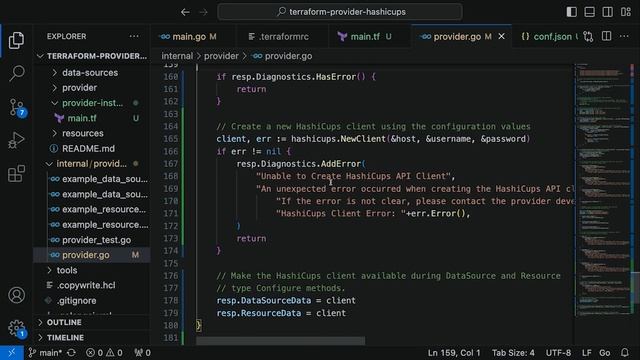Open .gitignore in Explorer
Viewport: 640px width, 360px height.
pos(92,301)
